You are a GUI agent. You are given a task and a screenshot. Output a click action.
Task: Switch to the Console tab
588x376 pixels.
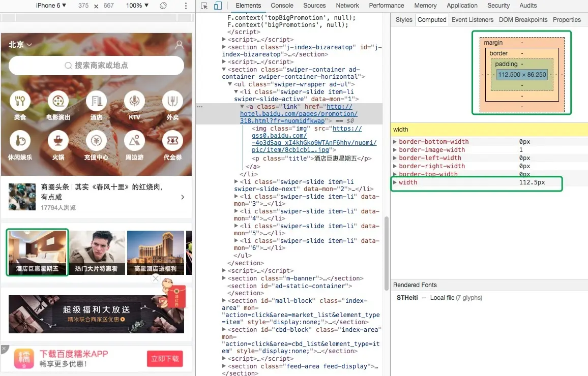point(282,6)
